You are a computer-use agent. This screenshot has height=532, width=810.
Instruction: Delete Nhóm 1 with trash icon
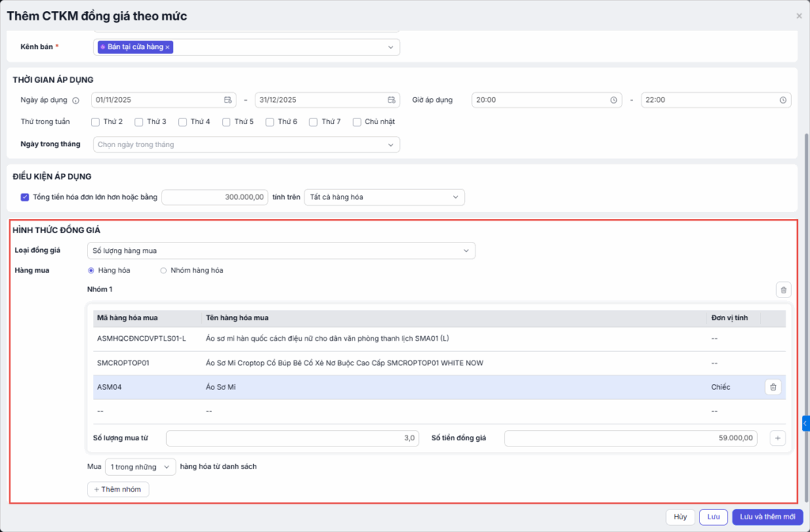[x=783, y=290]
